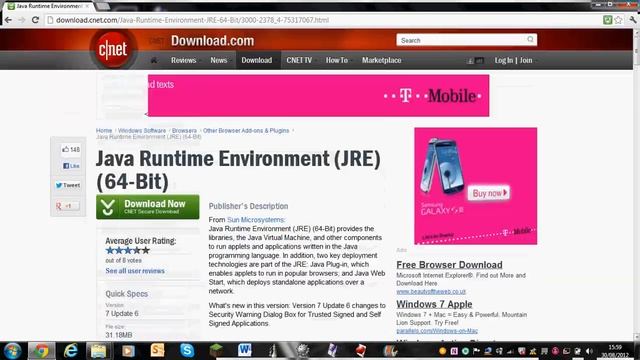The width and height of the screenshot is (640, 360).
Task: Open Marketplace in the navbar
Action: [x=382, y=60]
